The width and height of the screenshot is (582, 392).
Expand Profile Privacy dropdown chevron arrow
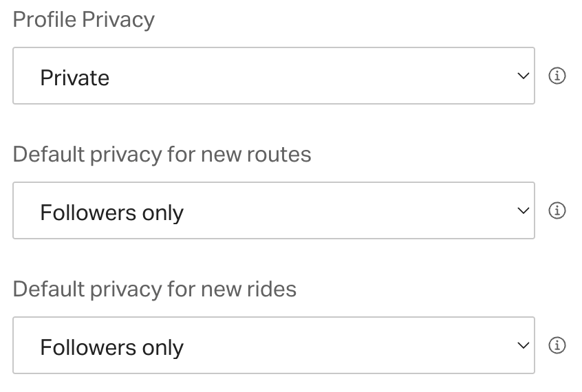(x=523, y=76)
